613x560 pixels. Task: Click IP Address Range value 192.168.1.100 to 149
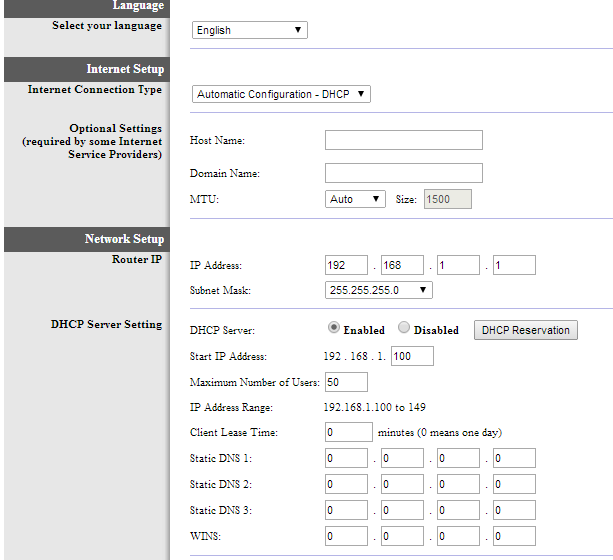click(x=375, y=407)
